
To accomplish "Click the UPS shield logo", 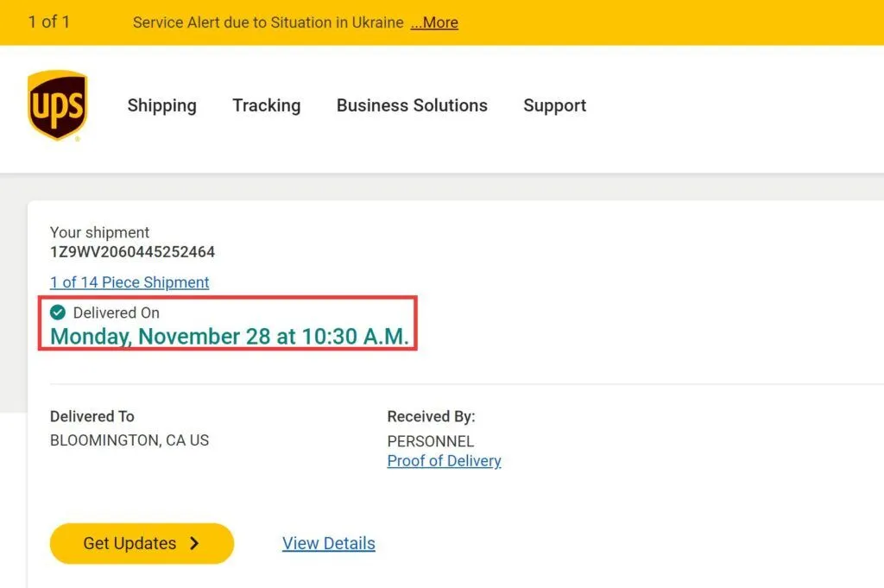I will (x=57, y=105).
